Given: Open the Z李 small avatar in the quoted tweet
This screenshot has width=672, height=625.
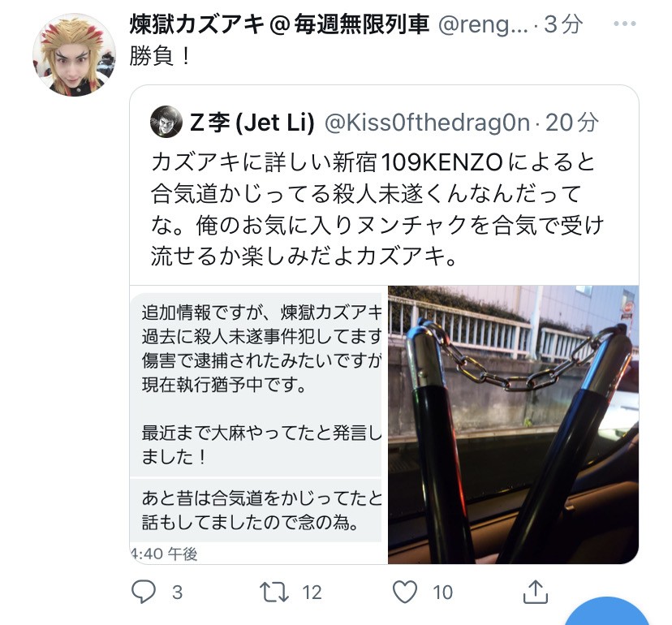Looking at the screenshot, I should (166, 122).
